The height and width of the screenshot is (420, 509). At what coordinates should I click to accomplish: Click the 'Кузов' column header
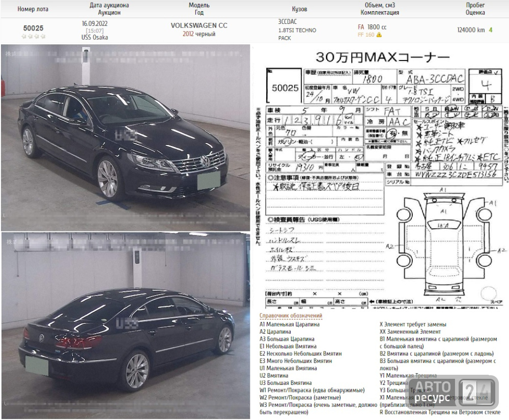click(x=299, y=9)
